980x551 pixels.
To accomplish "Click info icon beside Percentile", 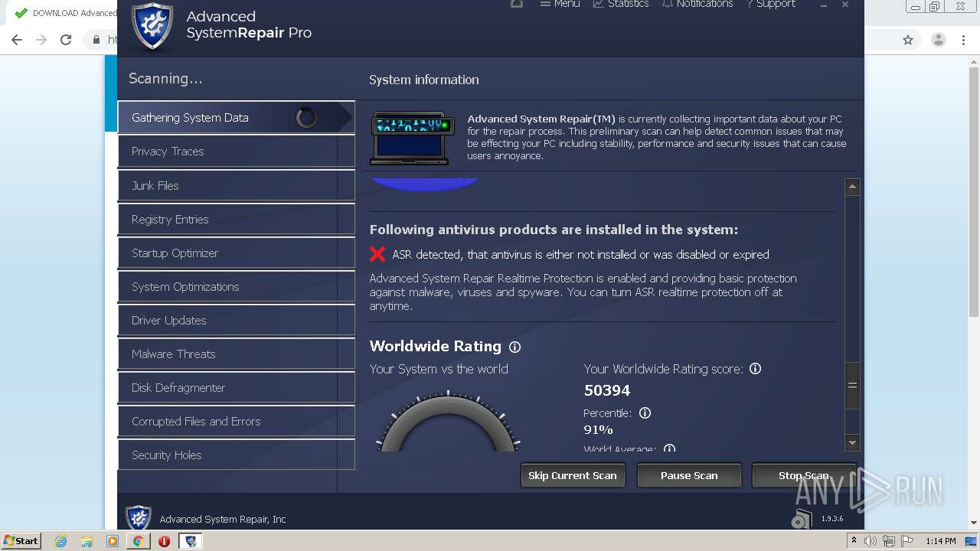I will tap(645, 412).
